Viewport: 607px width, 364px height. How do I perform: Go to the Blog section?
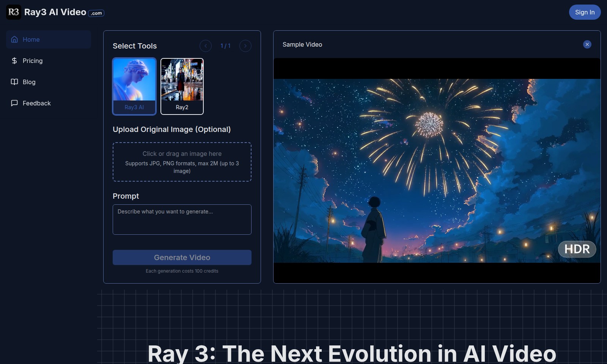tap(49, 82)
